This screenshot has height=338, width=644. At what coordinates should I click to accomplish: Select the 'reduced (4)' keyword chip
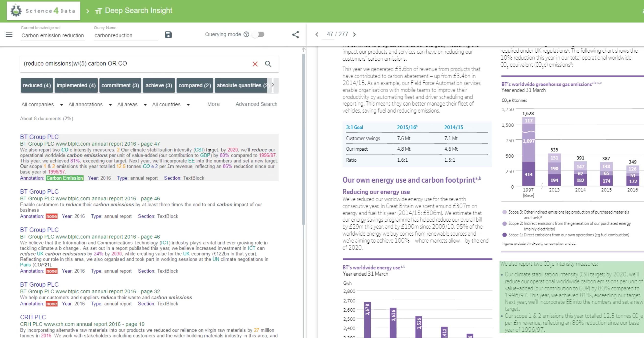tap(37, 85)
